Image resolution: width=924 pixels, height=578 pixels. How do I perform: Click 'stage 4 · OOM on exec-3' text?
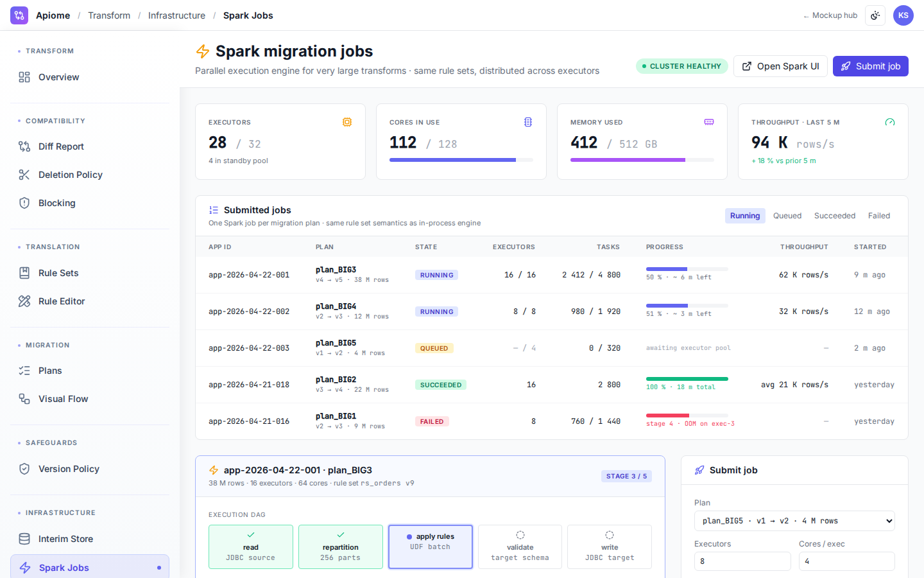pos(690,424)
